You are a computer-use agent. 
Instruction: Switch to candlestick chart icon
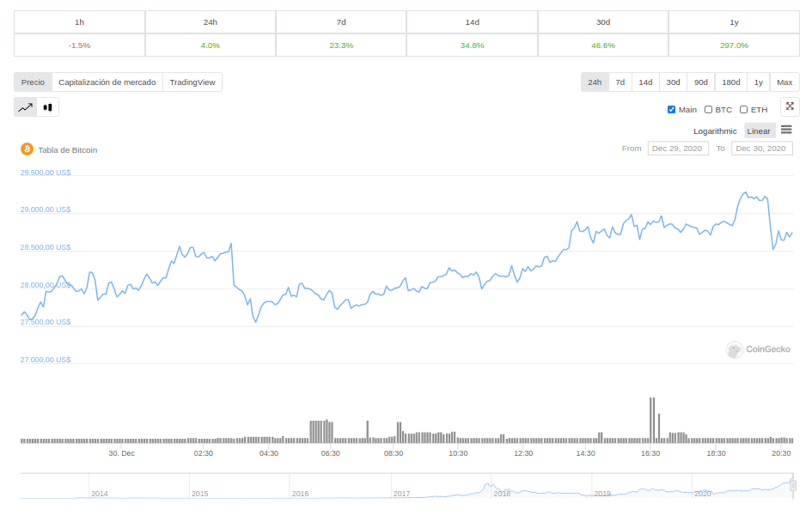coord(47,107)
